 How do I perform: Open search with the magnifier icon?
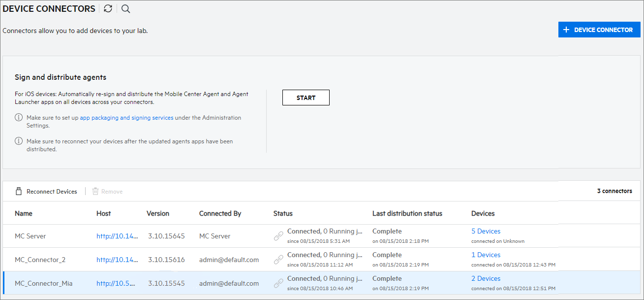click(125, 9)
